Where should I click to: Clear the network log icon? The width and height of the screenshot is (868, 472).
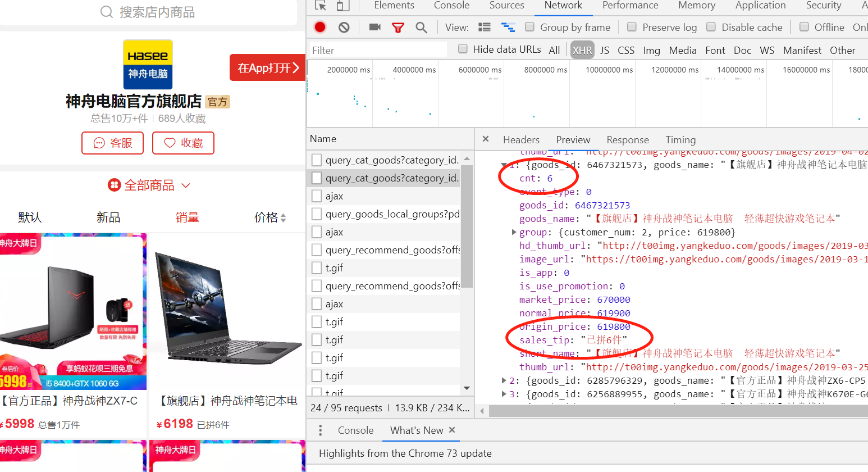point(344,27)
